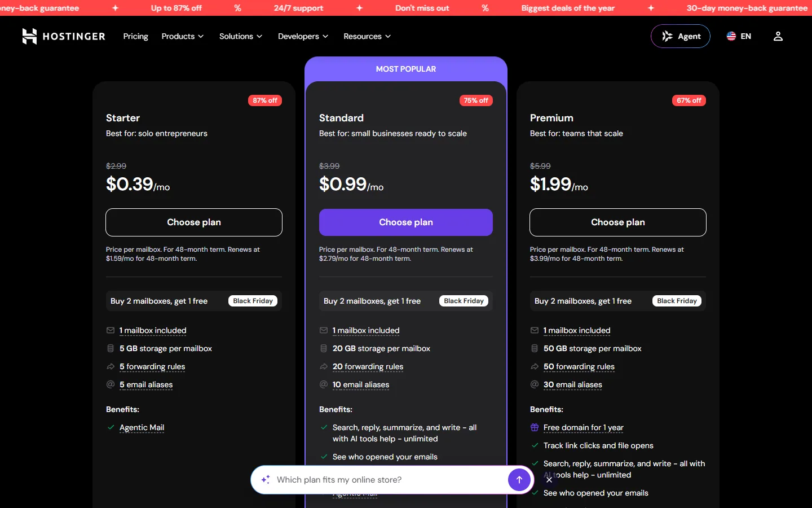Click the US flag language icon

(x=731, y=36)
